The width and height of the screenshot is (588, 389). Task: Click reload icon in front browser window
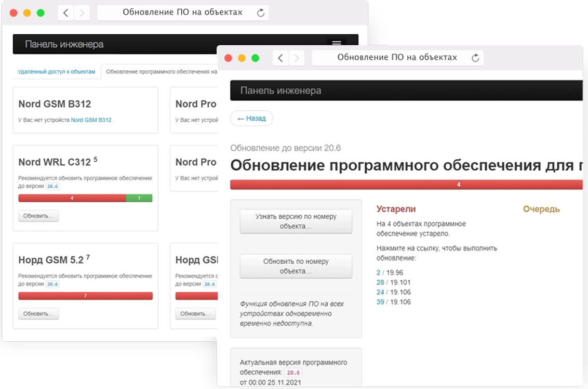pos(475,58)
